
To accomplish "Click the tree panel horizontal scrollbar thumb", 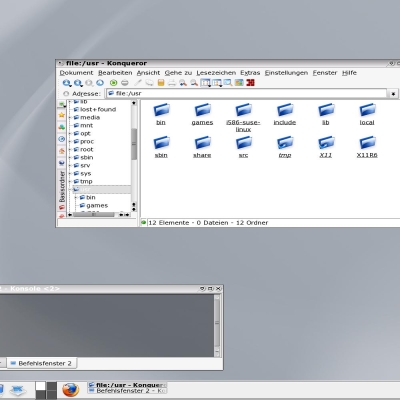I will click(x=94, y=215).
